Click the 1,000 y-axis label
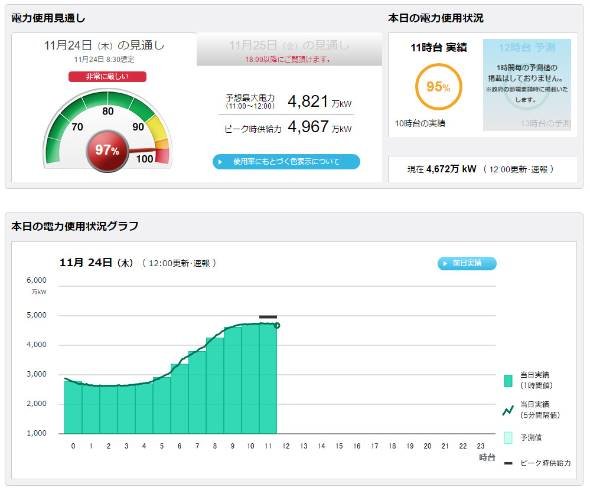 click(x=36, y=433)
